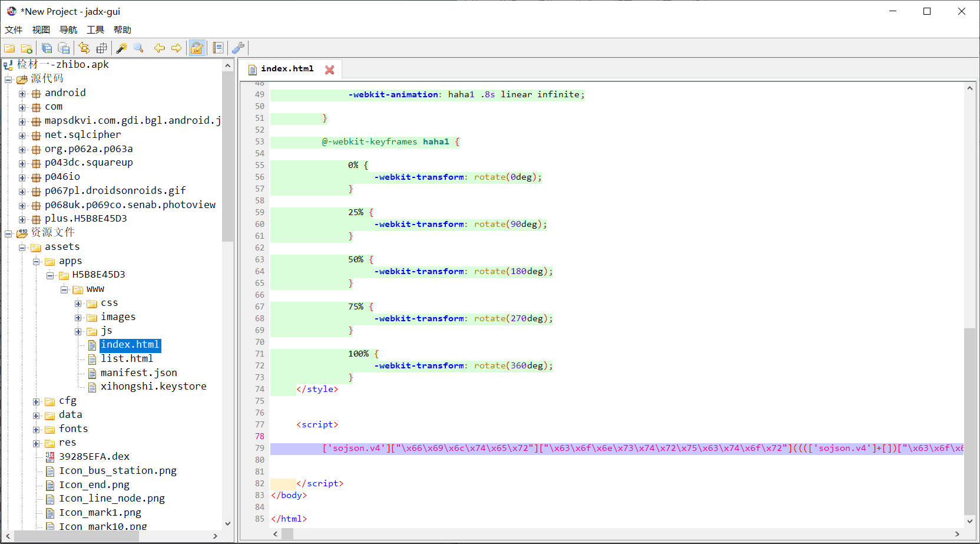Expand the plus.H5B8E45D3 package node
The image size is (980, 544).
pyautogui.click(x=22, y=219)
